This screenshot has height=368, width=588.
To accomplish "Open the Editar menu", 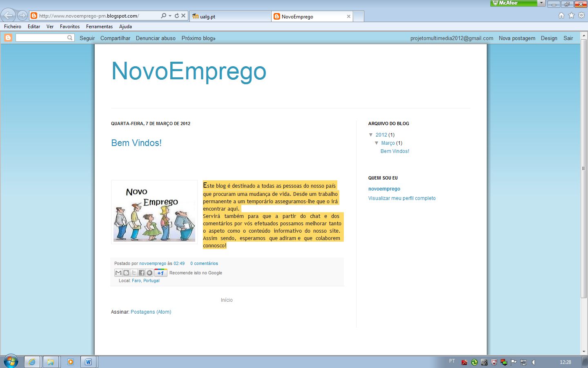I will (x=34, y=27).
